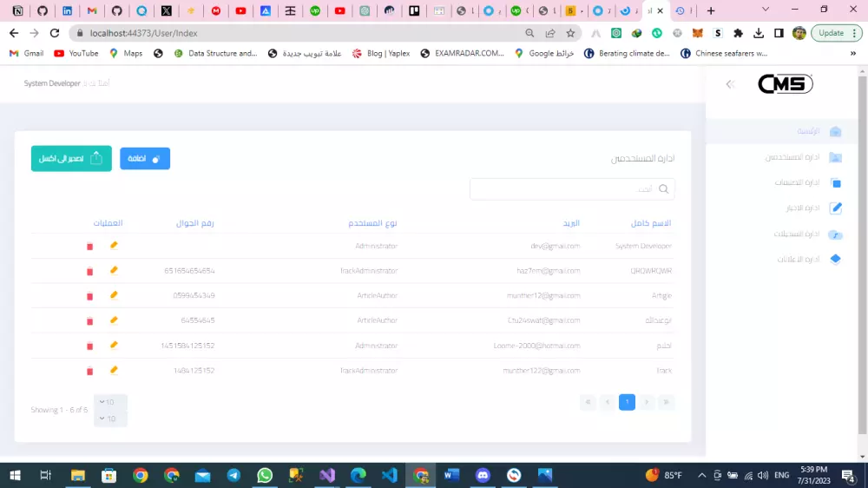Sort by البريد email column header
868x488 pixels.
pyautogui.click(x=571, y=222)
